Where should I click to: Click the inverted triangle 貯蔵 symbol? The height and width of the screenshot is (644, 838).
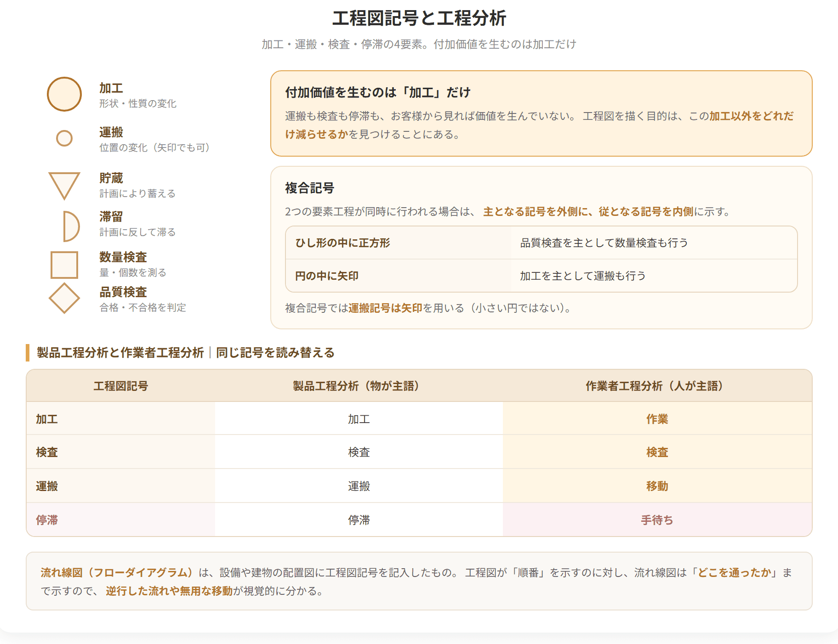[x=64, y=186]
